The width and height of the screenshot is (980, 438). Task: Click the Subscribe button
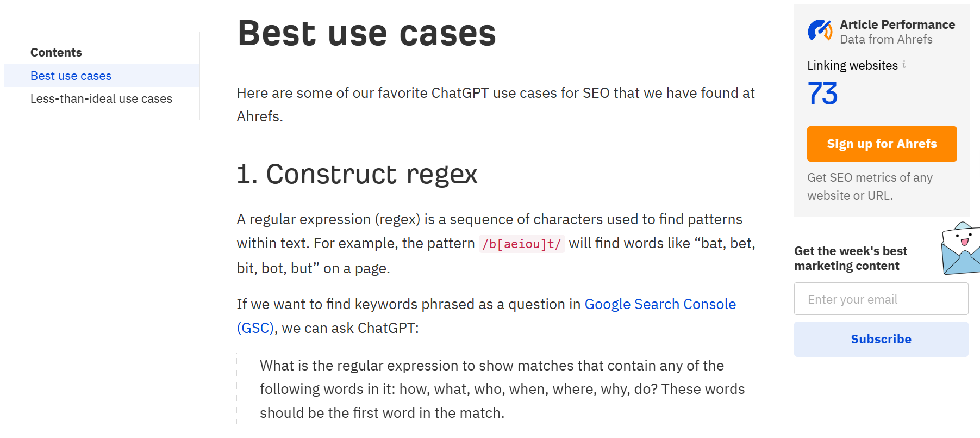click(881, 339)
